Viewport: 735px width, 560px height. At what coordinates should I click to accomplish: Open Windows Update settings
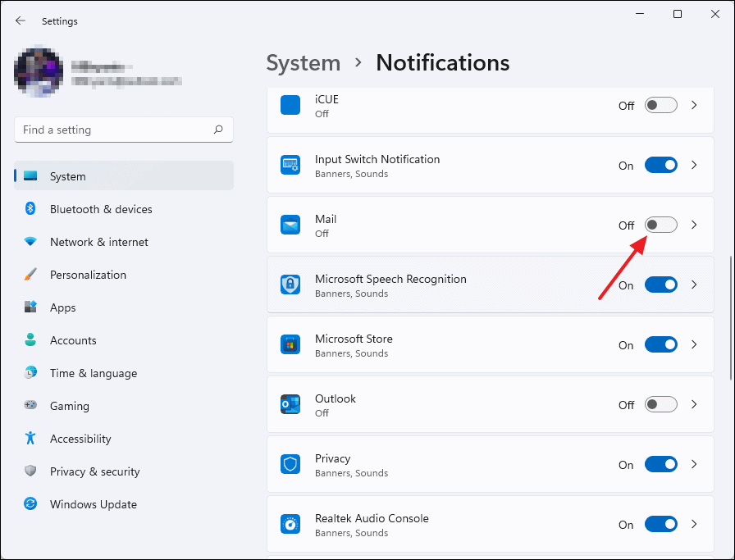(124, 504)
